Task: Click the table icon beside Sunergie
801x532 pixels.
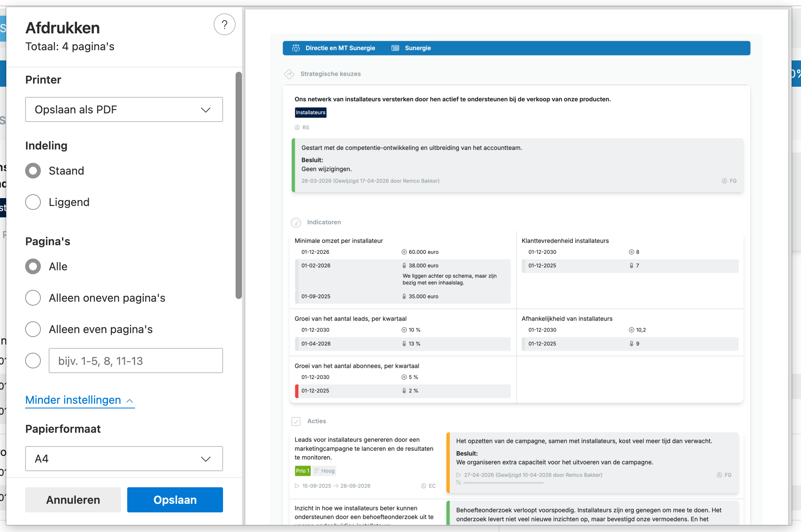Action: (x=395, y=48)
